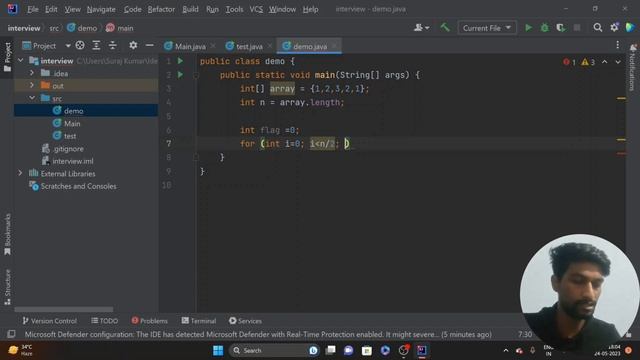
Task: Open Windows Start menu
Action: point(218,350)
